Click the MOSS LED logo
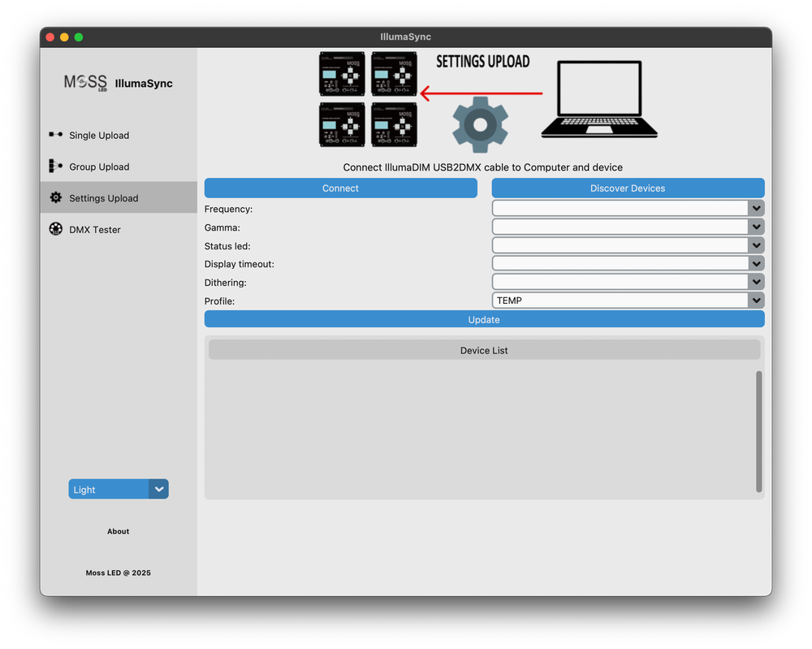The height and width of the screenshot is (649, 812). pos(85,82)
